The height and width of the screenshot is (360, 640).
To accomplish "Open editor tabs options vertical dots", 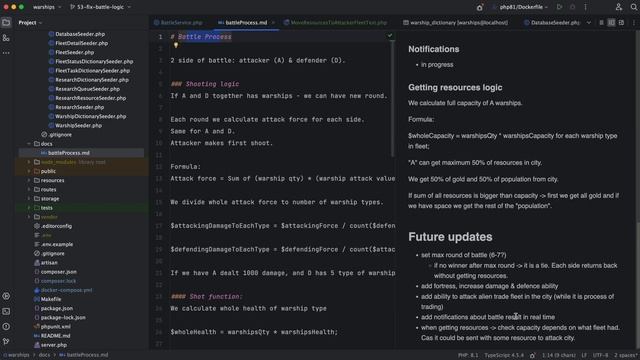I will pos(633,22).
